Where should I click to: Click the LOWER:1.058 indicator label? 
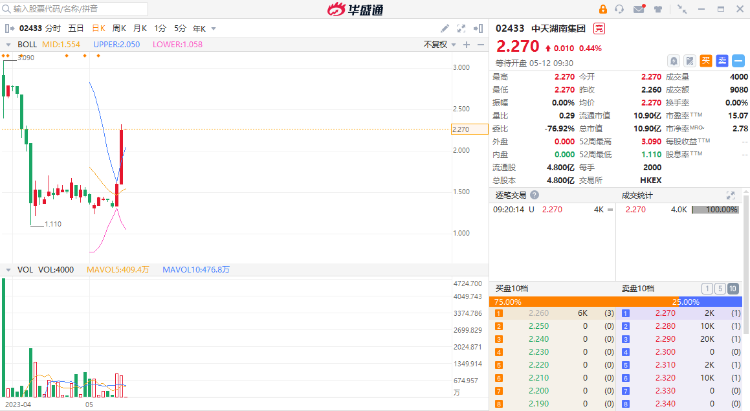pyautogui.click(x=177, y=44)
